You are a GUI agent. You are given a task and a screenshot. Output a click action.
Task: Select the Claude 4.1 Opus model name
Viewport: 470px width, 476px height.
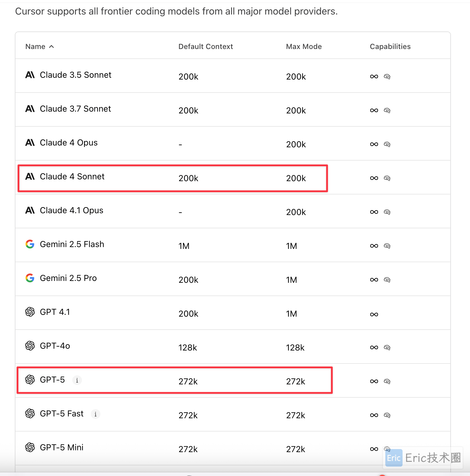71,210
